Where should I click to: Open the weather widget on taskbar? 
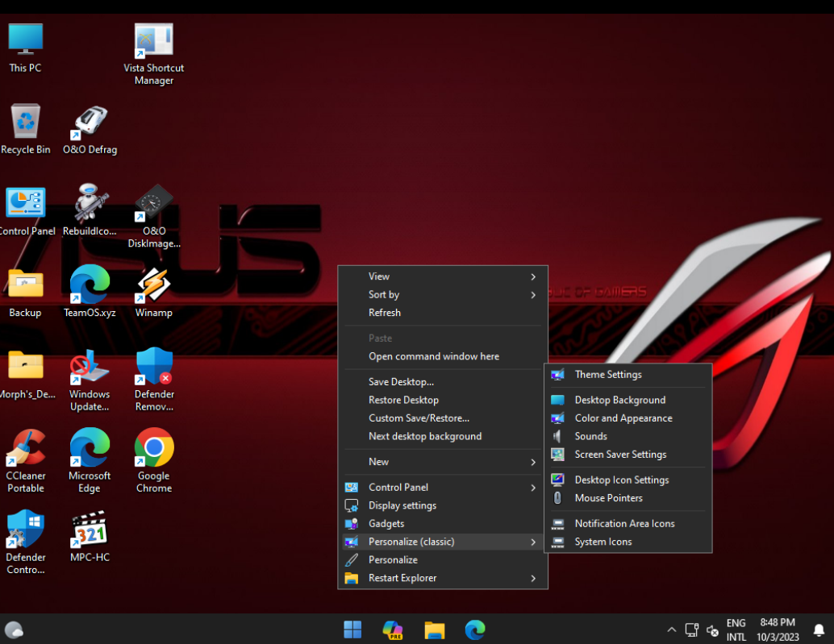click(x=14, y=629)
